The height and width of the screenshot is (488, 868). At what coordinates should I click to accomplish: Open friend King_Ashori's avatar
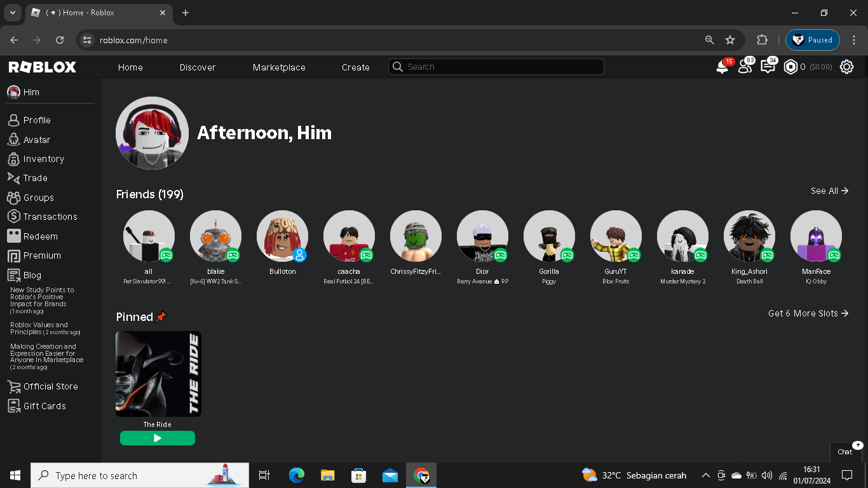tap(749, 236)
